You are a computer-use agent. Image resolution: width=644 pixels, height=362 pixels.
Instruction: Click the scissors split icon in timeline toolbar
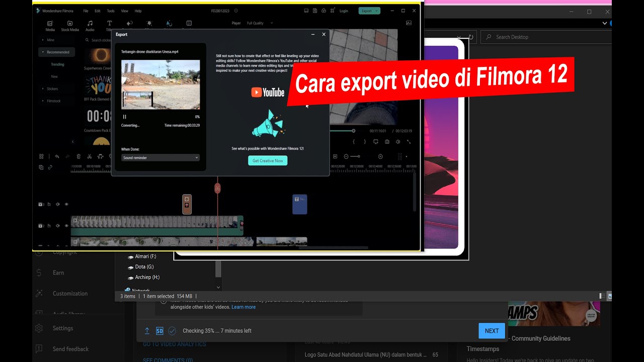[90, 156]
